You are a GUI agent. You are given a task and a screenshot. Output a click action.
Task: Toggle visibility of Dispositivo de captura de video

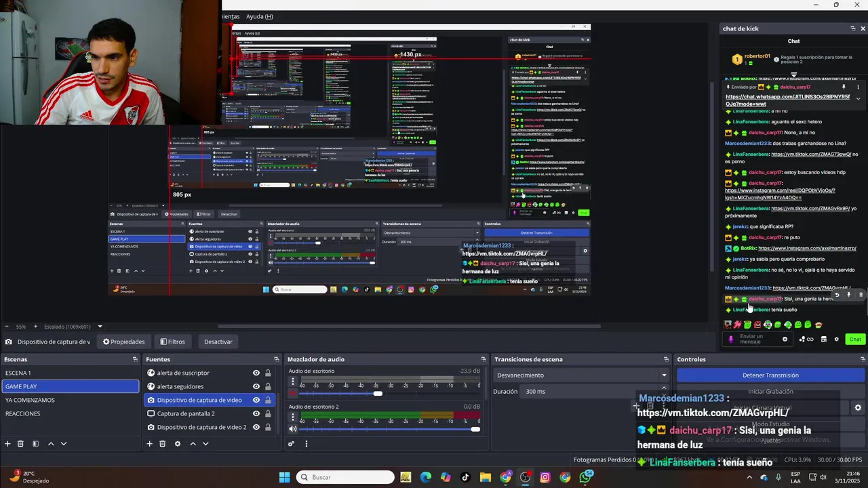pyautogui.click(x=256, y=400)
